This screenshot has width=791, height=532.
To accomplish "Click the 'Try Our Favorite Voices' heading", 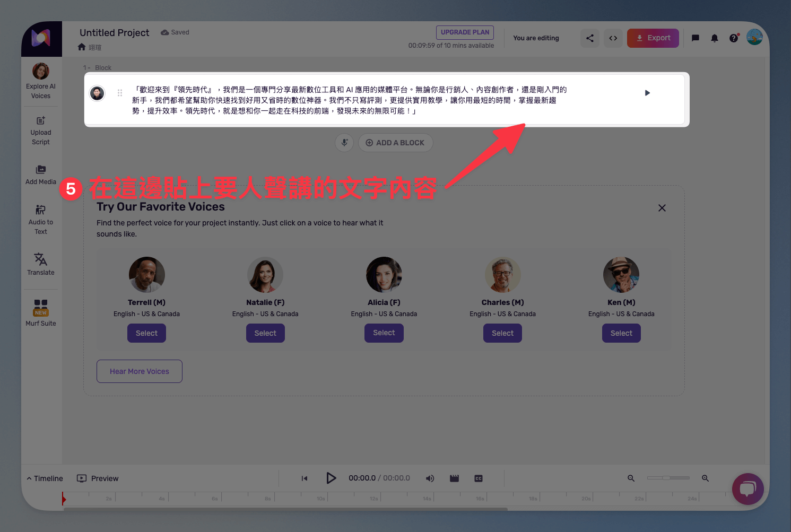I will 161,207.
